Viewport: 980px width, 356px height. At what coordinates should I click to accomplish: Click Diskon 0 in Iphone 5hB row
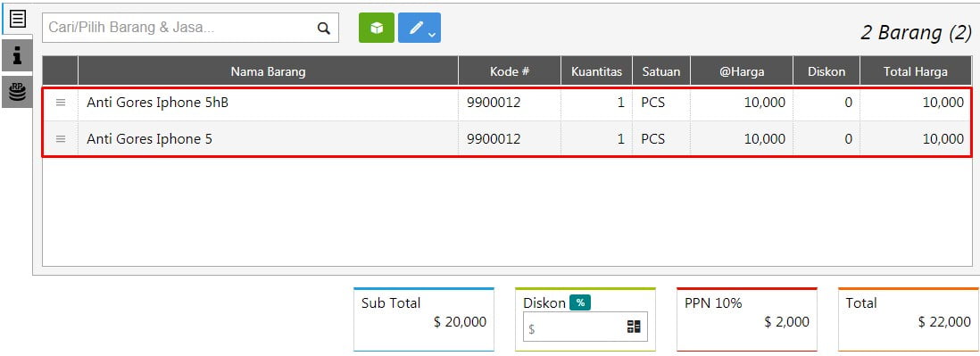click(x=848, y=103)
